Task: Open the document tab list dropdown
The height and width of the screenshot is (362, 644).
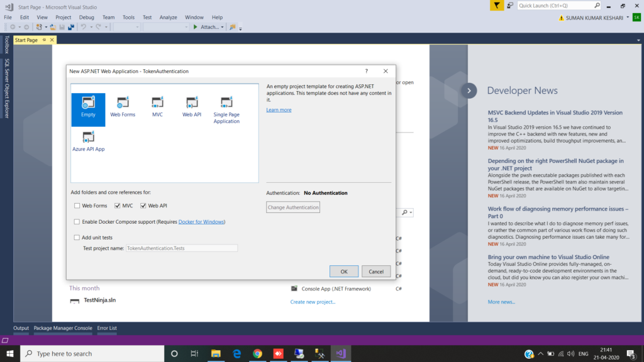Action: [638, 40]
